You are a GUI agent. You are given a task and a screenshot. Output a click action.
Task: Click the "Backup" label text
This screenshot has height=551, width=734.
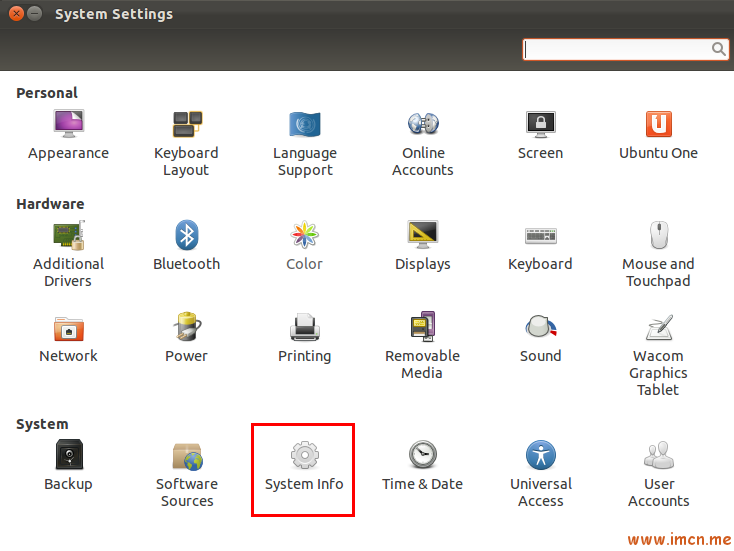click(68, 485)
